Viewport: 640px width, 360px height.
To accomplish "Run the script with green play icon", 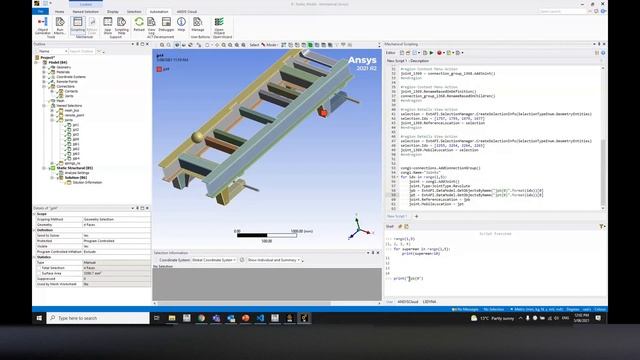I will (x=431, y=53).
